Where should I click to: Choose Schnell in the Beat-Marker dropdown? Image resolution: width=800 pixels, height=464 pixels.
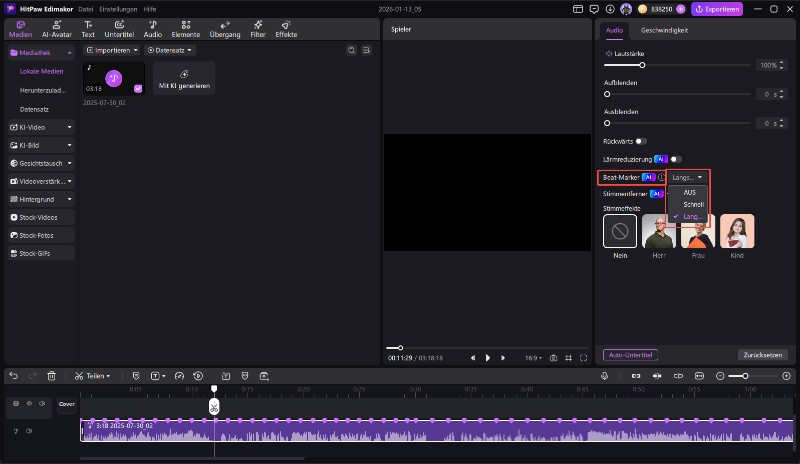693,204
